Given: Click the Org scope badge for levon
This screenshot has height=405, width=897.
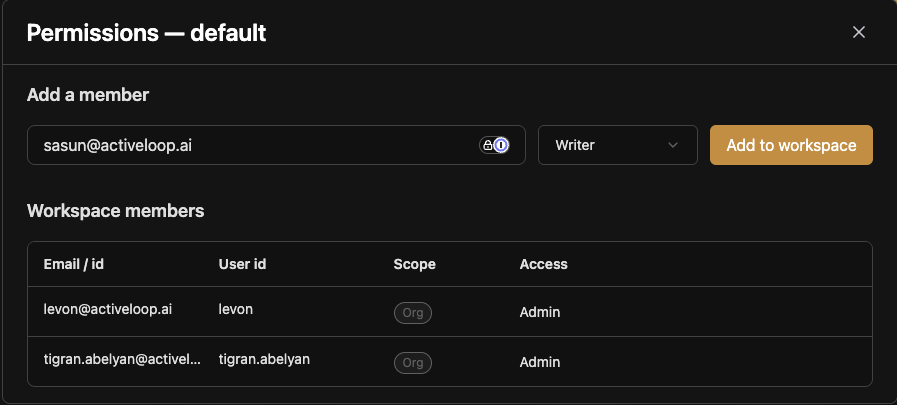Looking at the screenshot, I should pos(412,313).
